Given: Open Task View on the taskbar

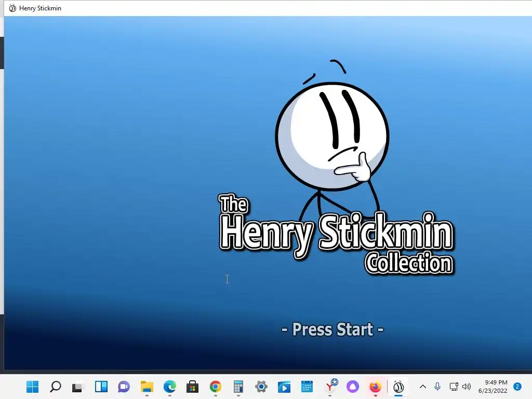Looking at the screenshot, I should tap(78, 387).
